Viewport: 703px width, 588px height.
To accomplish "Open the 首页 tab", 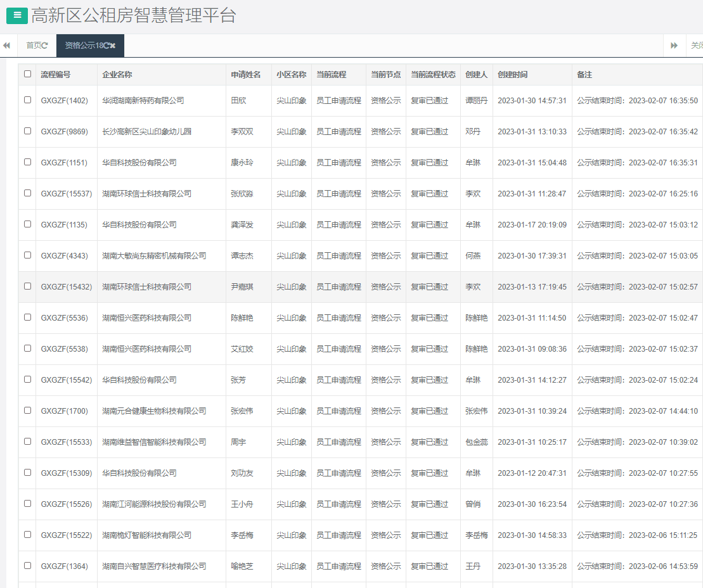I will (x=33, y=46).
